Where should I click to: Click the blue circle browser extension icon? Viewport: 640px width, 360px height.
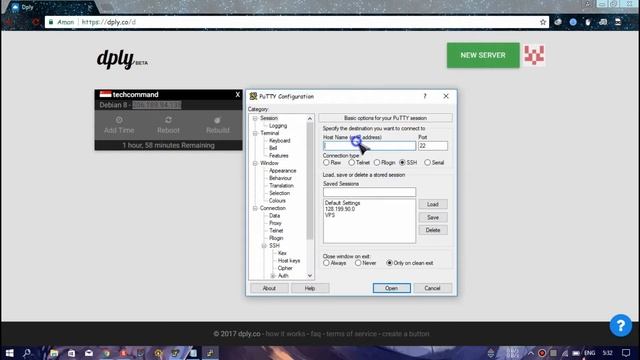point(573,22)
